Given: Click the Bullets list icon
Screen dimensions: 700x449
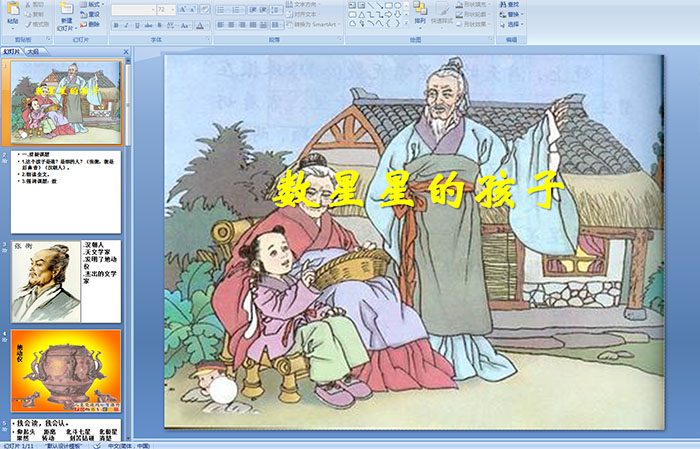Looking at the screenshot, I should click(223, 10).
